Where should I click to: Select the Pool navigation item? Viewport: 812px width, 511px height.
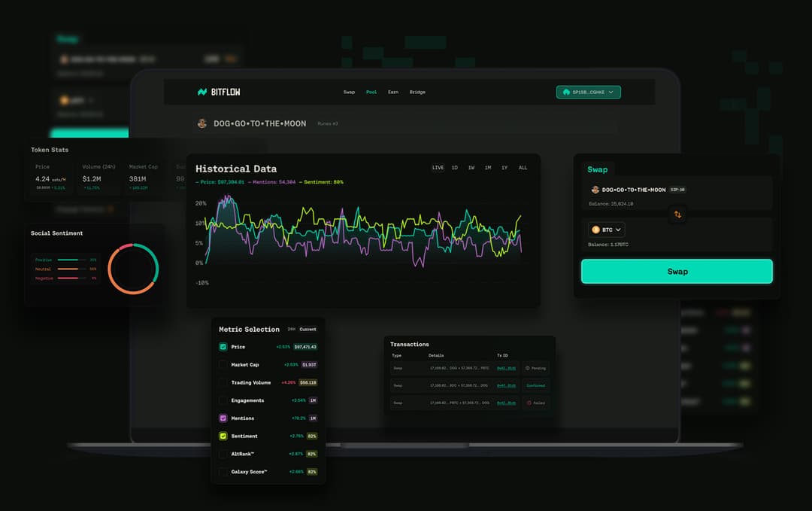[371, 92]
